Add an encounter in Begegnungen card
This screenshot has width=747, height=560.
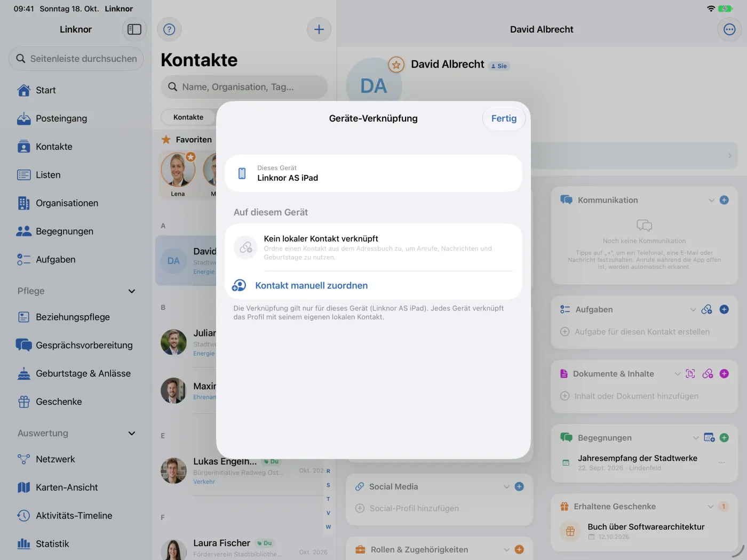(x=724, y=438)
